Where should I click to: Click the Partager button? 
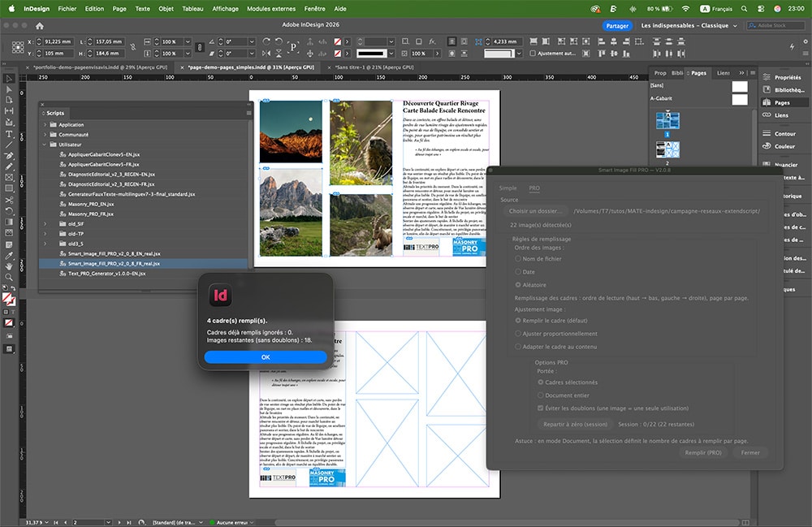(x=617, y=26)
